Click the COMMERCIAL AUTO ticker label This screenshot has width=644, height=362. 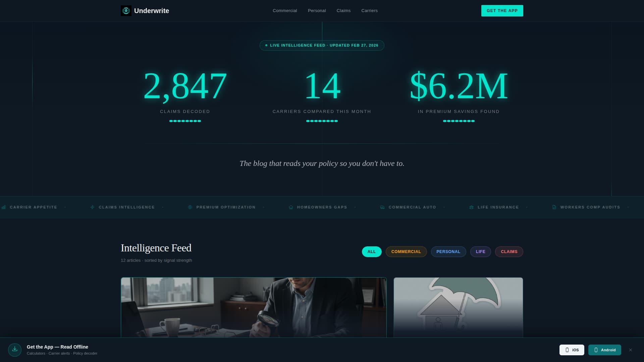point(413,207)
